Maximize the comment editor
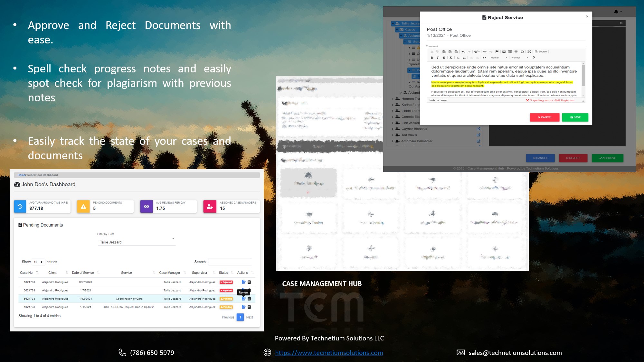Screen dimensions: 644x362 point(529,52)
